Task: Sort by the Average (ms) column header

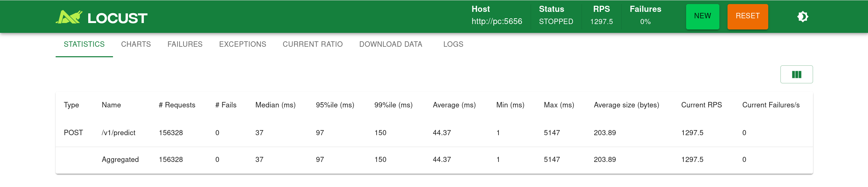Action: click(x=454, y=105)
